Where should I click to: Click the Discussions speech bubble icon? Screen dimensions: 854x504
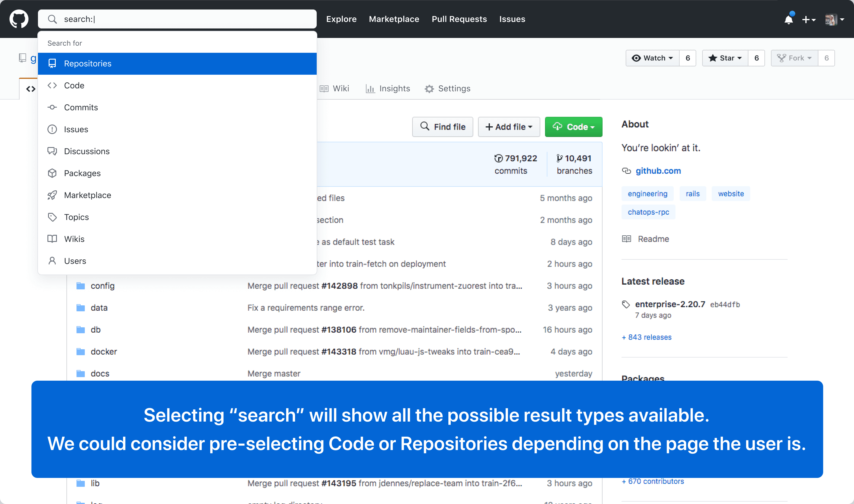point(52,151)
